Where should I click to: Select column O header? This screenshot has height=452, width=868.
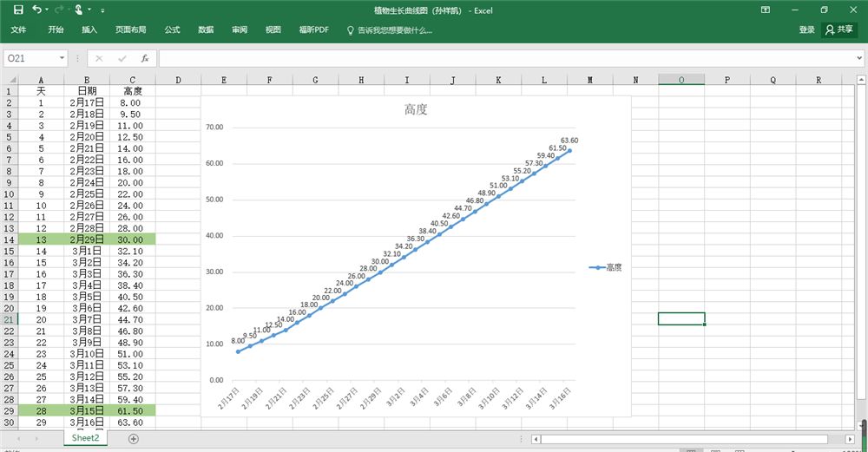[x=681, y=80]
